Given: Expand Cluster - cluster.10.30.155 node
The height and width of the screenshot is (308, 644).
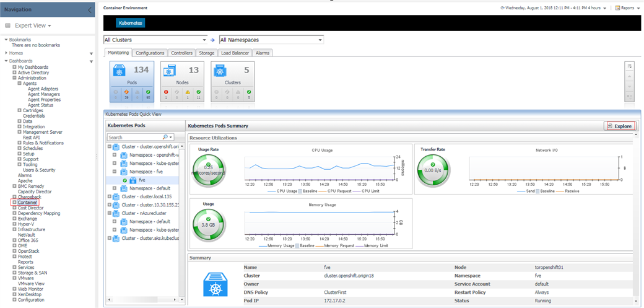Looking at the screenshot, I should (x=109, y=205).
